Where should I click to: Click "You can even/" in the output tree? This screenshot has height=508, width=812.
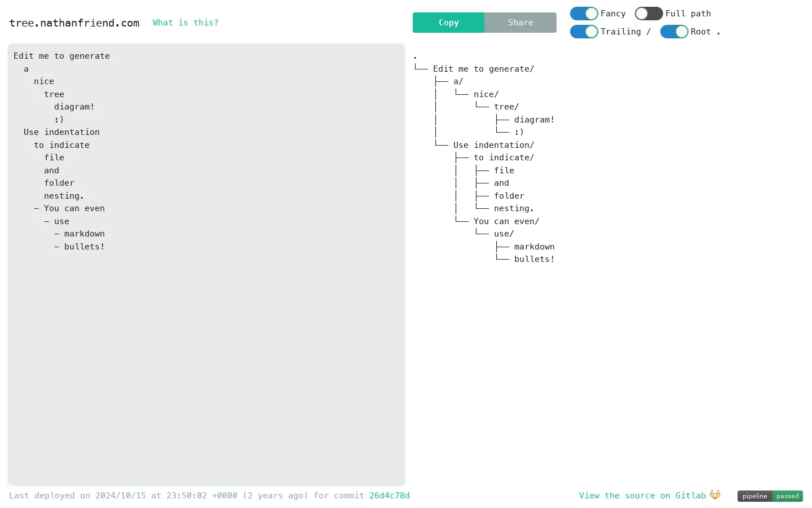point(506,221)
